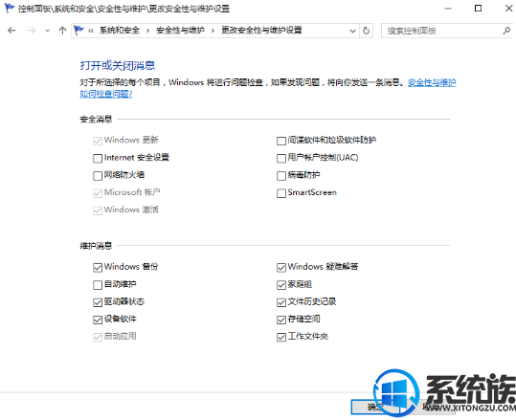
Task: Enable 网络防火墙 checkbox
Action: click(98, 176)
